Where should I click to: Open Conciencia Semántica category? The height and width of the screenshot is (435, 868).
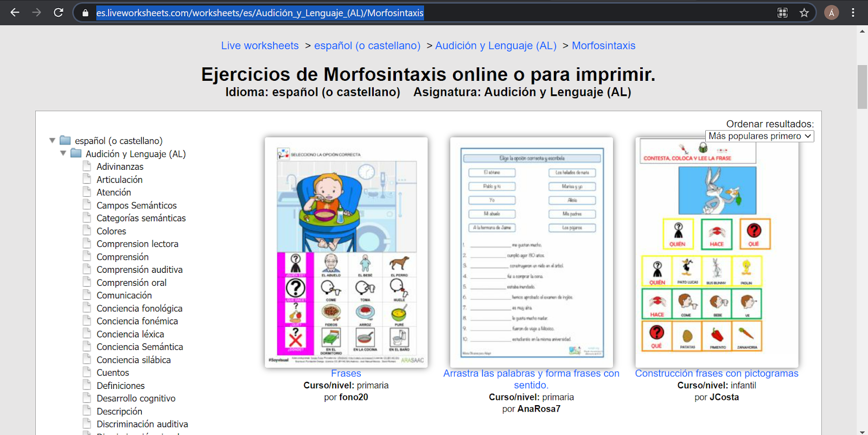139,347
